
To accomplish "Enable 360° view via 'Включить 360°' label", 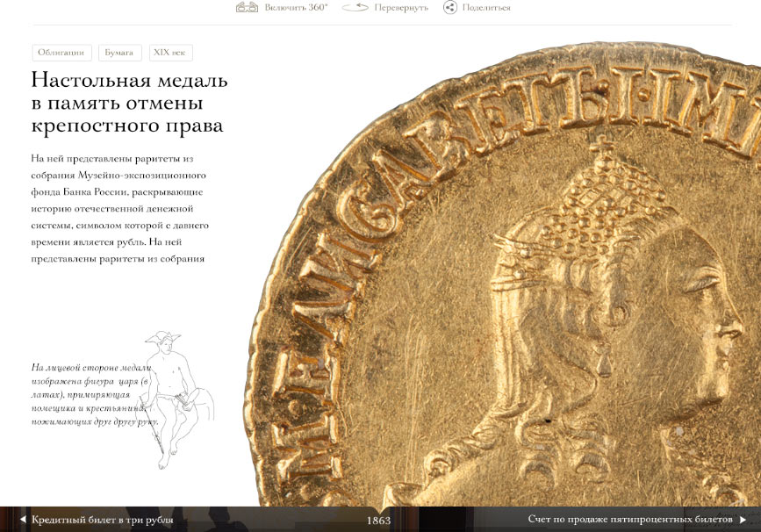I will pyautogui.click(x=296, y=8).
